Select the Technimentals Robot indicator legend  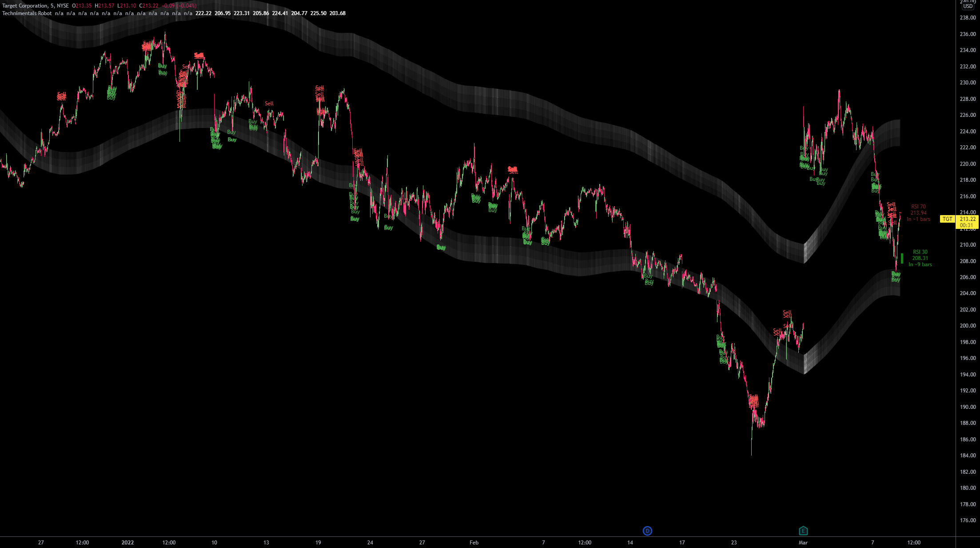pos(27,13)
